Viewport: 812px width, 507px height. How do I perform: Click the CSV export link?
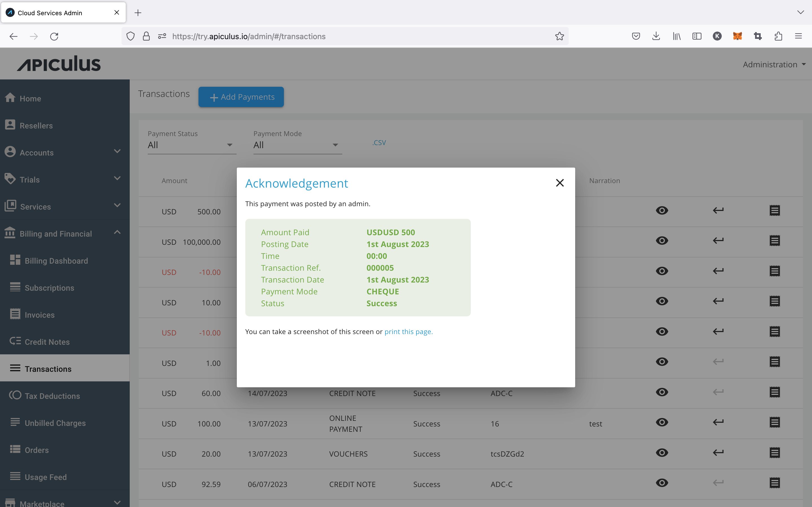click(379, 142)
